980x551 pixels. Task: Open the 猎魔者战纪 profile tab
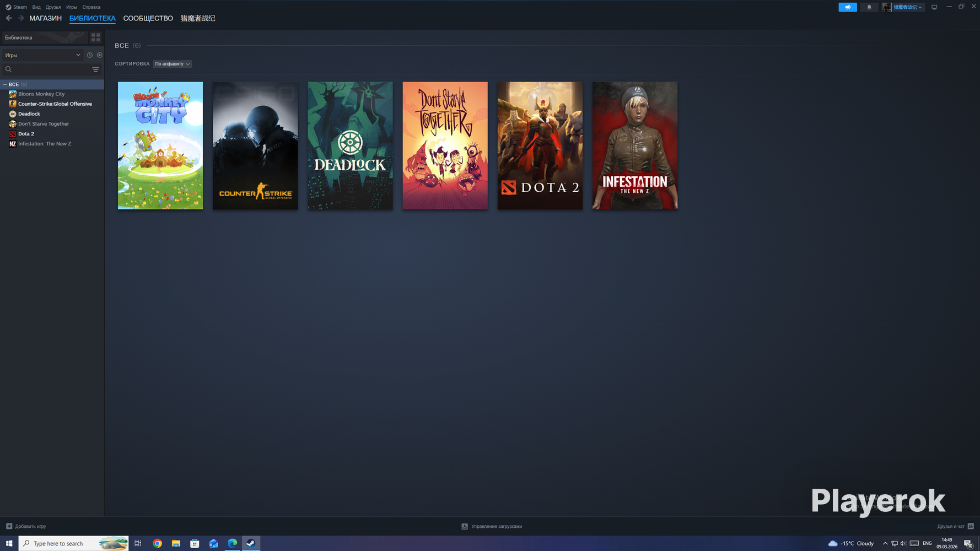198,18
